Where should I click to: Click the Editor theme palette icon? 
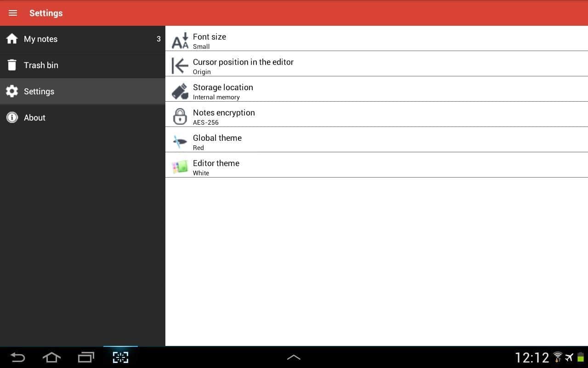180,167
